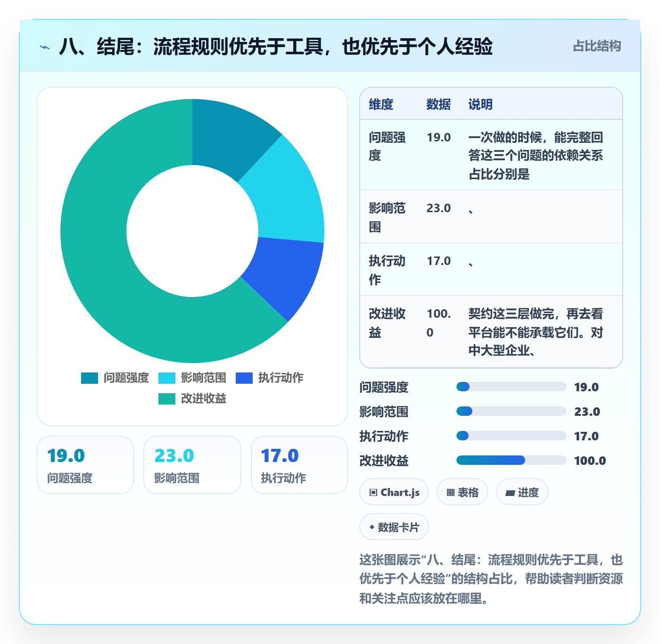Click the 19.0 value in the table
This screenshot has height=644, width=660.
439,138
